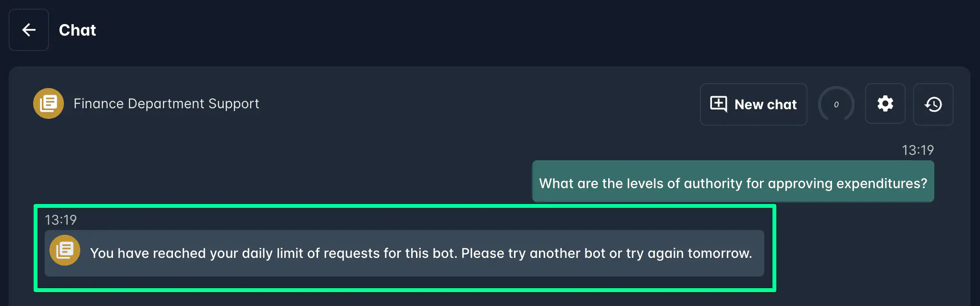Open the settings gear
The image size is (980, 306).
tap(885, 104)
